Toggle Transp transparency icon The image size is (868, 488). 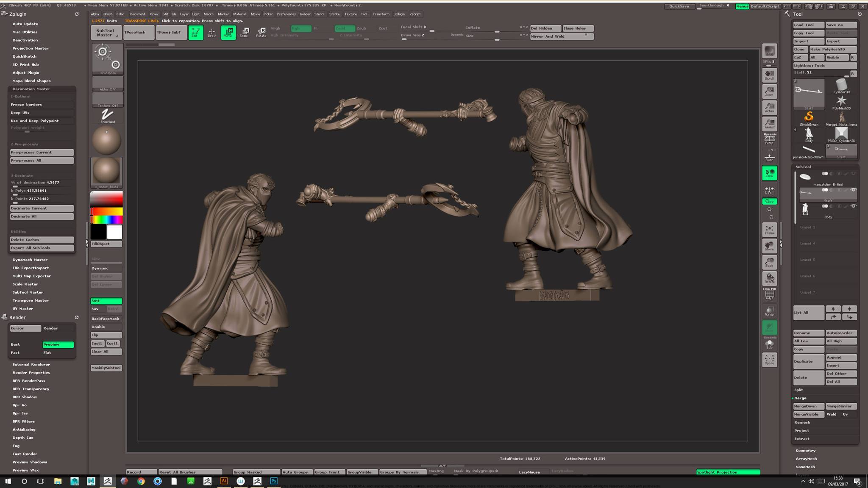769,311
